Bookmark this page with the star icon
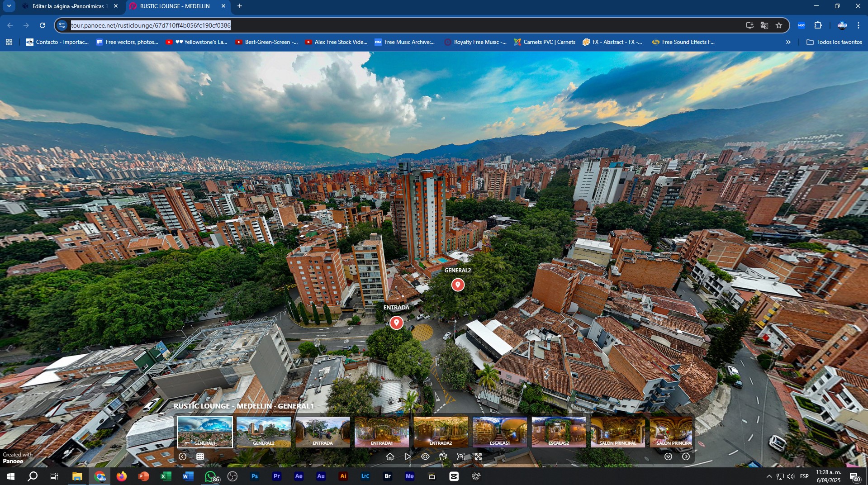This screenshot has height=485, width=868. pyautogui.click(x=779, y=25)
